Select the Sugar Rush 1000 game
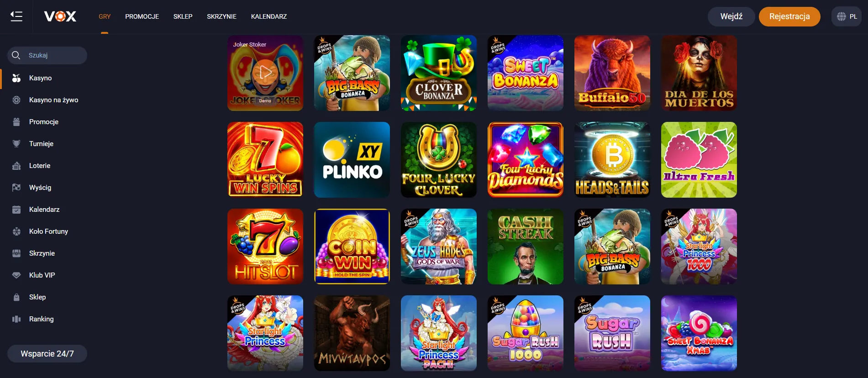 tap(526, 333)
